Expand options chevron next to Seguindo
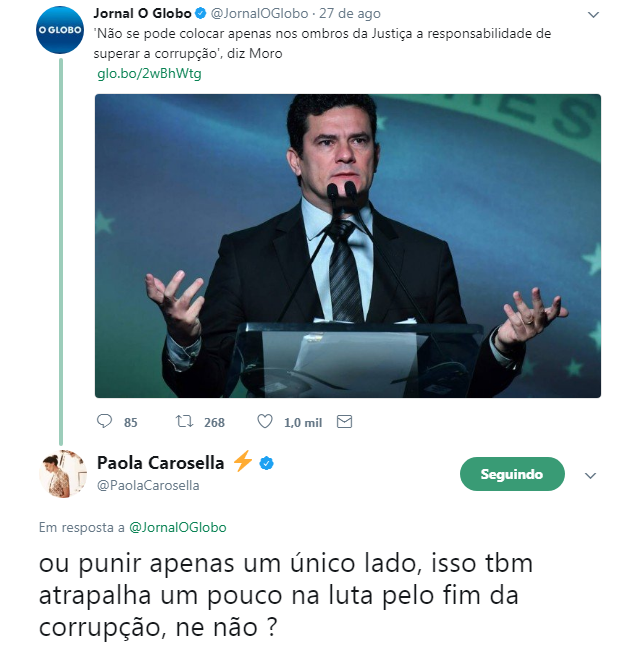Screen dimensions: 638x655 coord(590,475)
